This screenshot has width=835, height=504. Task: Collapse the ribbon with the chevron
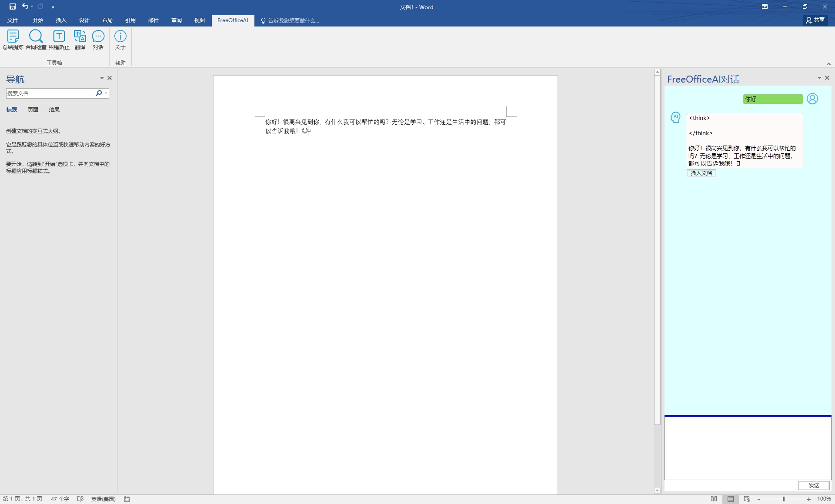click(x=828, y=64)
